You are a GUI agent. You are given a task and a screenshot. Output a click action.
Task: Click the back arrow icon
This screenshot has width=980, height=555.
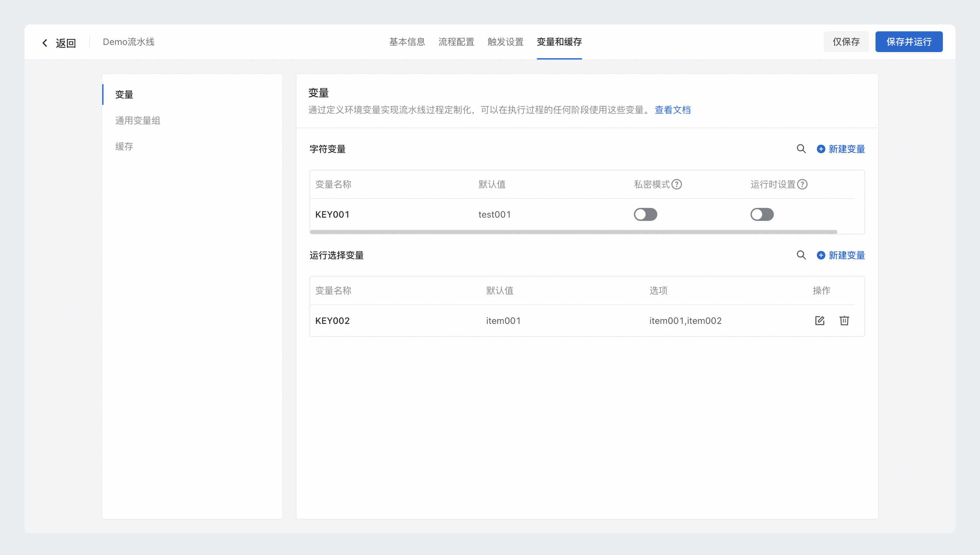coord(45,43)
